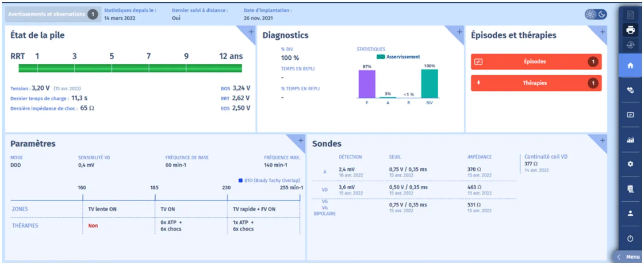Click the printer icon
Screen dimensions: 644x265
coord(630,30)
